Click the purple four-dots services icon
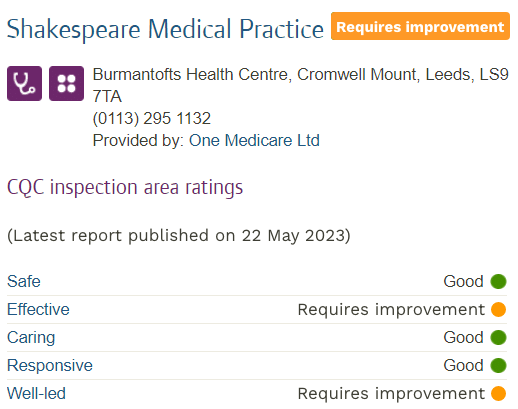The image size is (518, 409). [66, 83]
